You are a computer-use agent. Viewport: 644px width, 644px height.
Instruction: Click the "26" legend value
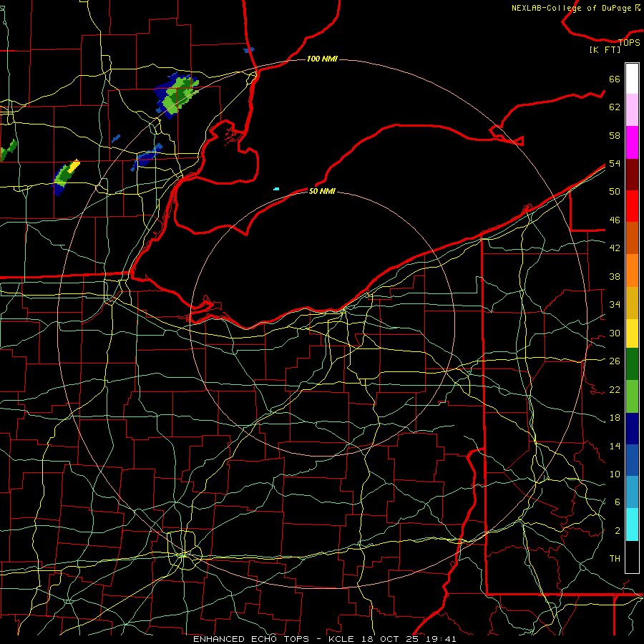click(615, 361)
